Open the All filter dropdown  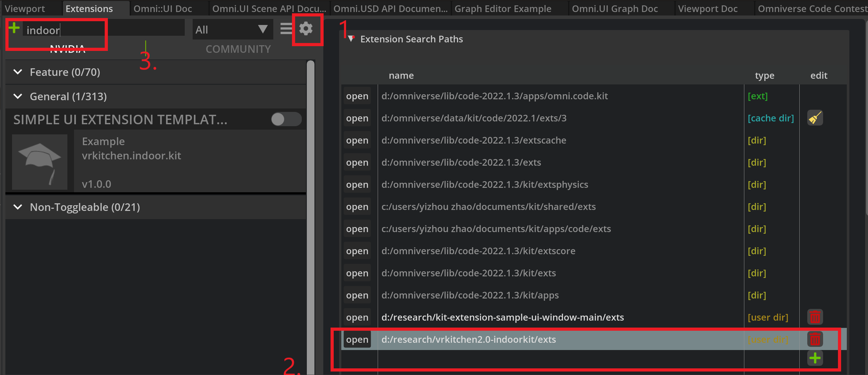click(x=232, y=30)
